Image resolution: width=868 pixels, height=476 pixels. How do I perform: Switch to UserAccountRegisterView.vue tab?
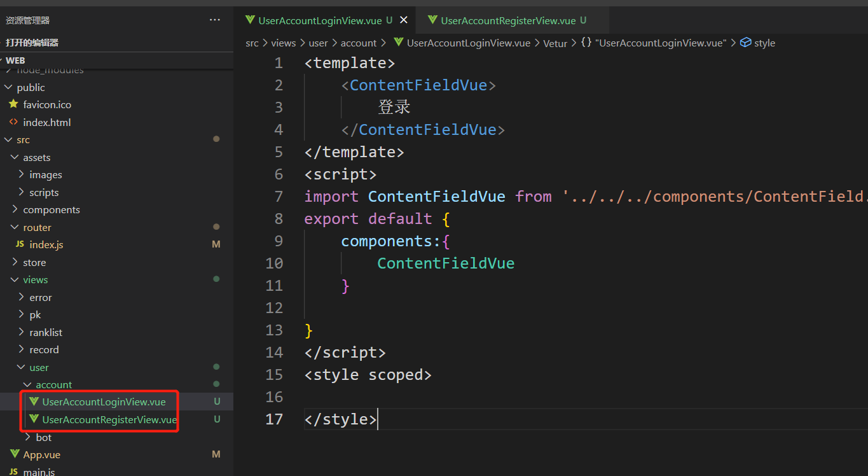click(x=508, y=20)
